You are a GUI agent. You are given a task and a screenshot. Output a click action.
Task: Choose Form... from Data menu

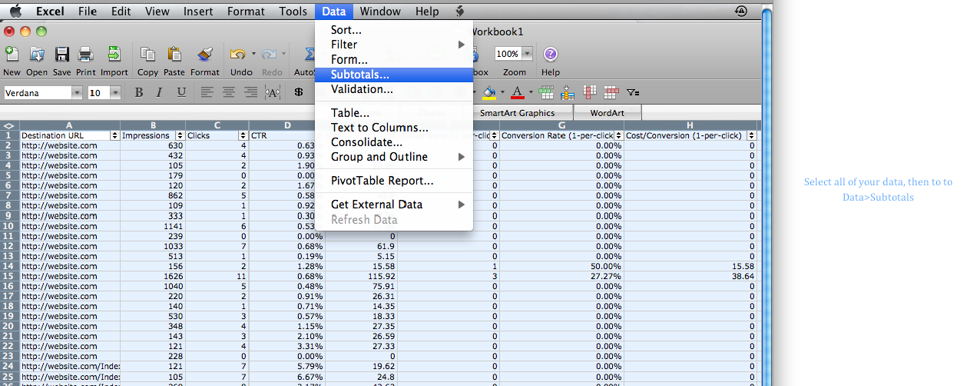point(394,59)
